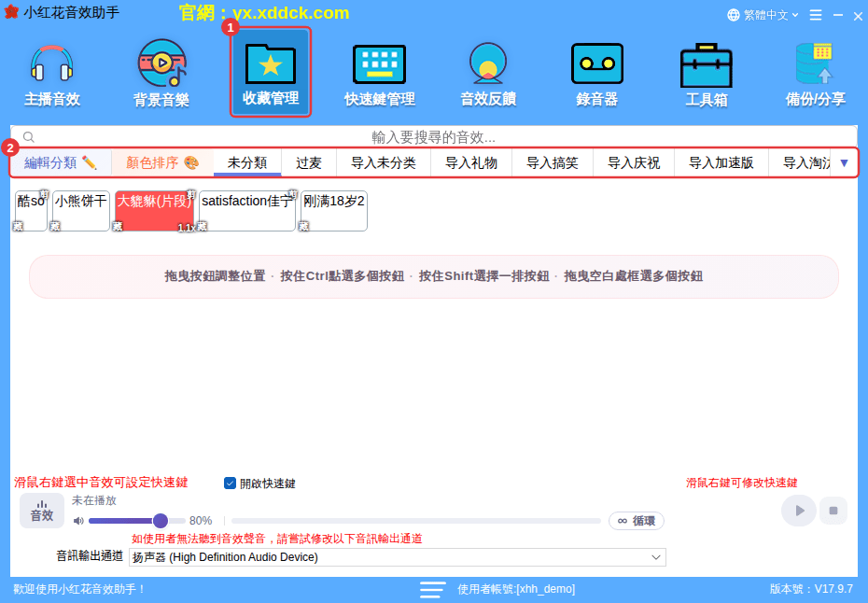Toggle the 循環 loop button
868x603 pixels.
coord(636,521)
